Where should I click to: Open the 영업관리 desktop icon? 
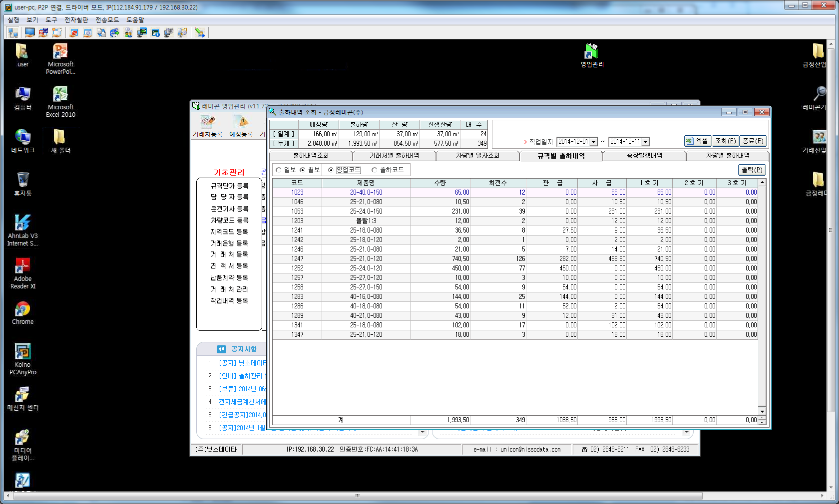pos(592,55)
